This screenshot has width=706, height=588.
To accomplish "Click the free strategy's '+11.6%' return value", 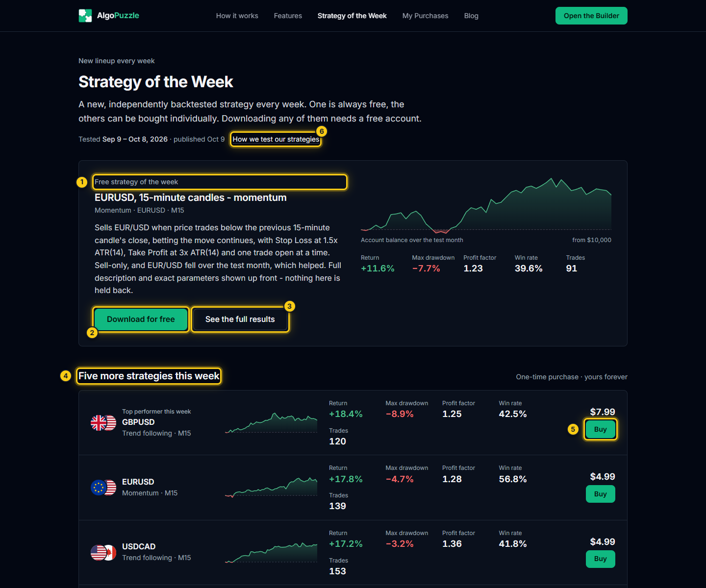I will coord(378,269).
